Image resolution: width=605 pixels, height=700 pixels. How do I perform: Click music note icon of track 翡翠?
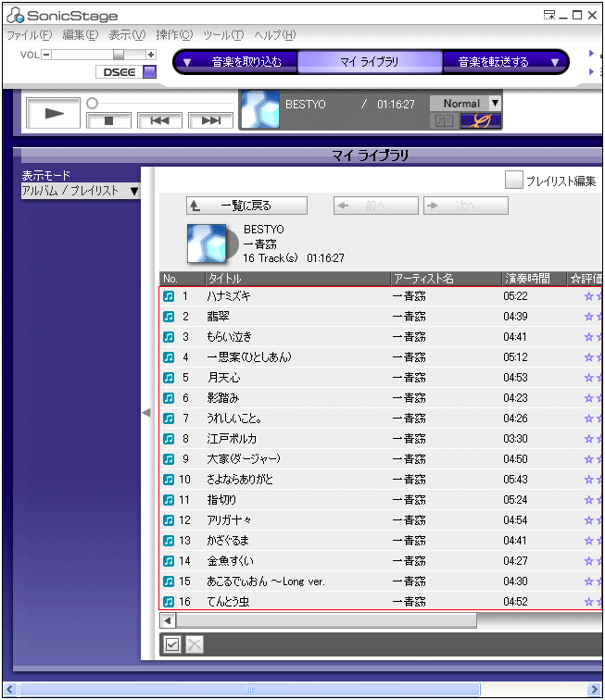[x=169, y=317]
